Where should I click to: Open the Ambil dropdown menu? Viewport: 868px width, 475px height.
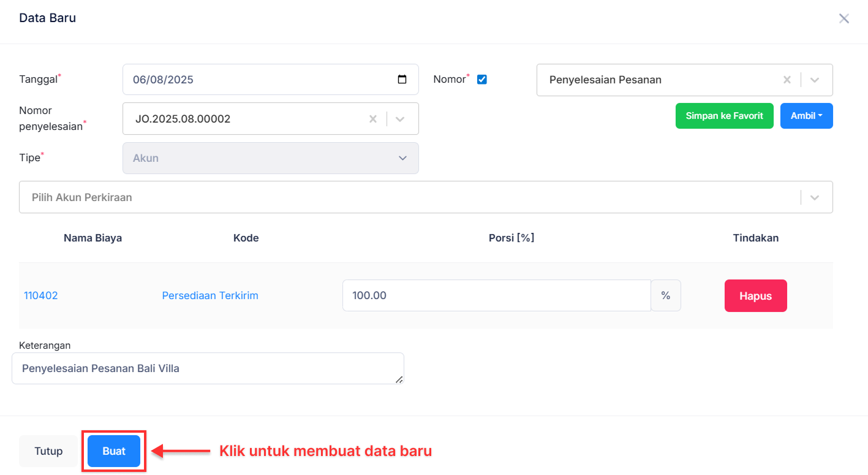[806, 115]
